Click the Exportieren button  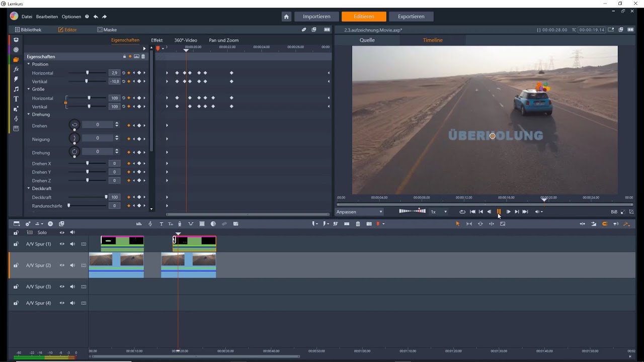click(x=411, y=17)
